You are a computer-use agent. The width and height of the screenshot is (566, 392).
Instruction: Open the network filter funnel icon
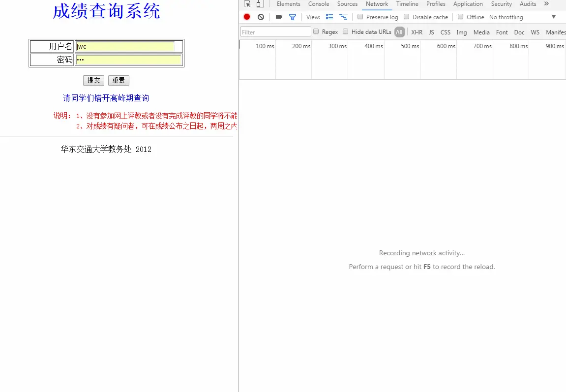pos(293,16)
